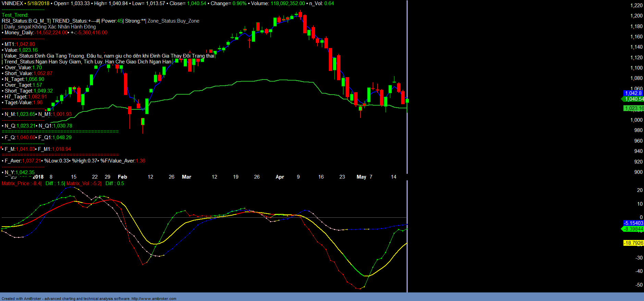This screenshot has width=644, height=301.
Task: Click the 5/18/2018 date in header
Action: (38, 3)
